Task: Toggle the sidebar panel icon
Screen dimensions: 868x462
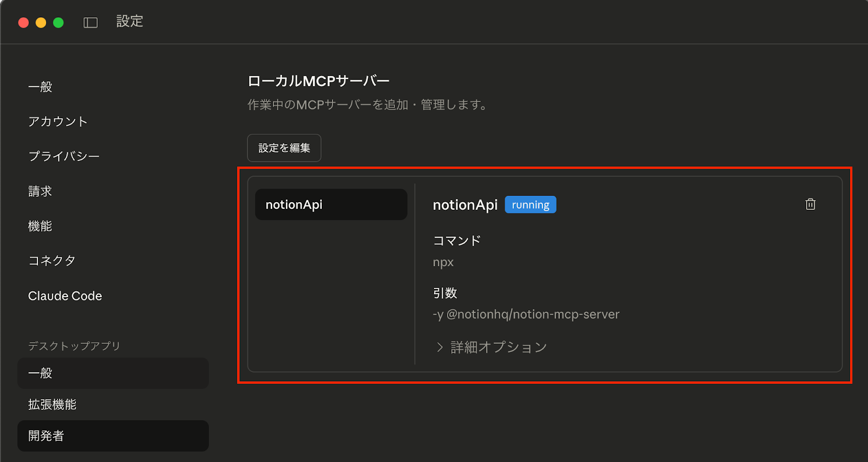Action: tap(90, 22)
